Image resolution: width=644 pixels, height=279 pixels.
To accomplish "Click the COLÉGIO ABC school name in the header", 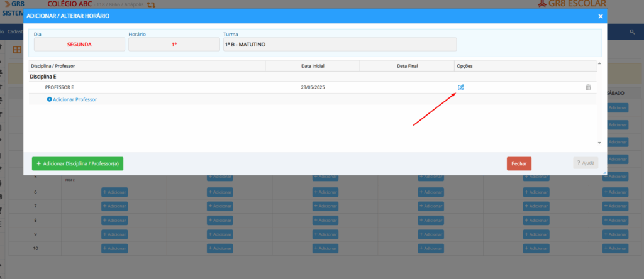I will pos(69,4).
